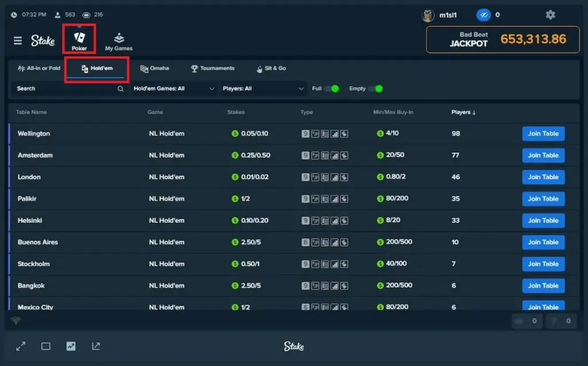Click the chip counter at bottom right
Screen dimensions: 588x366
(527, 321)
